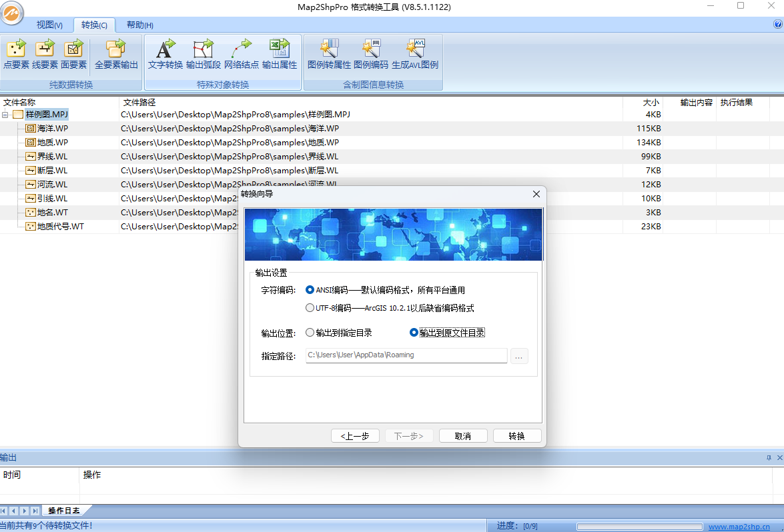
Task: Step to next log tab arrow
Action: pyautogui.click(x=24, y=511)
